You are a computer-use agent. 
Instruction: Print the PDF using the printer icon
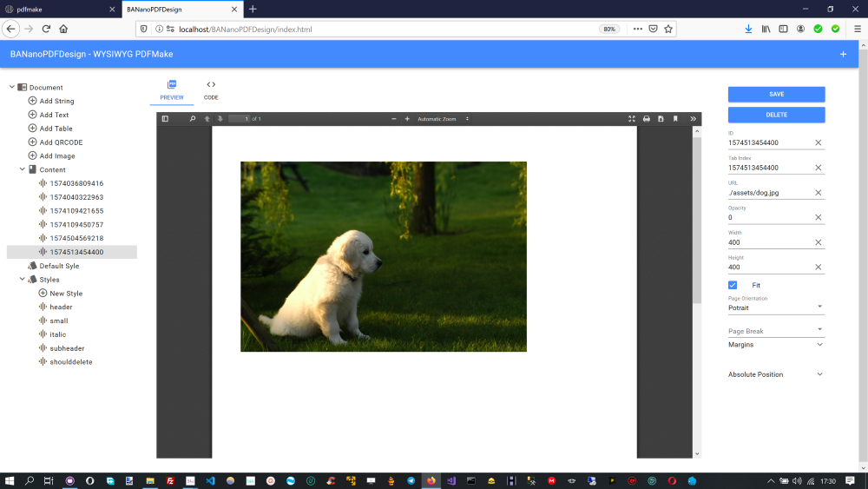[x=646, y=118]
